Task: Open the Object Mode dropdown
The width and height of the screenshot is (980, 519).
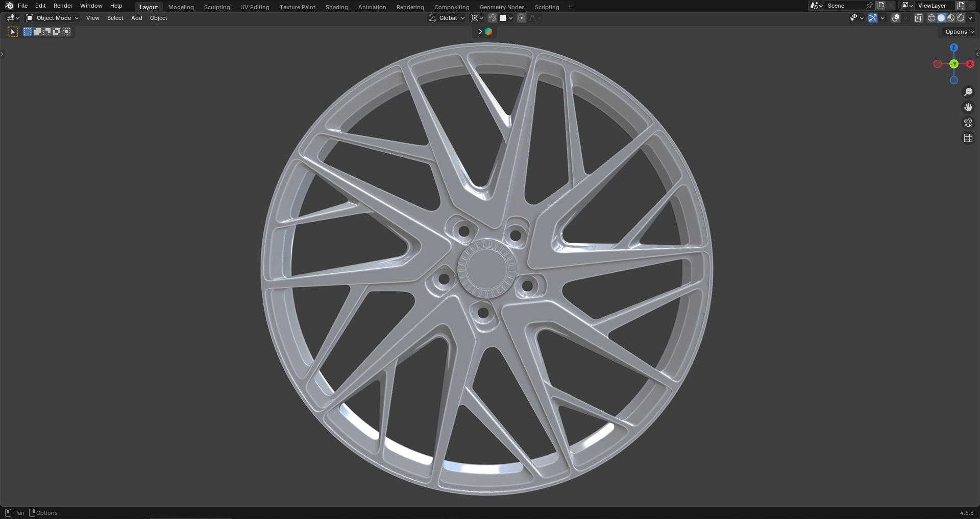Action: coord(52,18)
